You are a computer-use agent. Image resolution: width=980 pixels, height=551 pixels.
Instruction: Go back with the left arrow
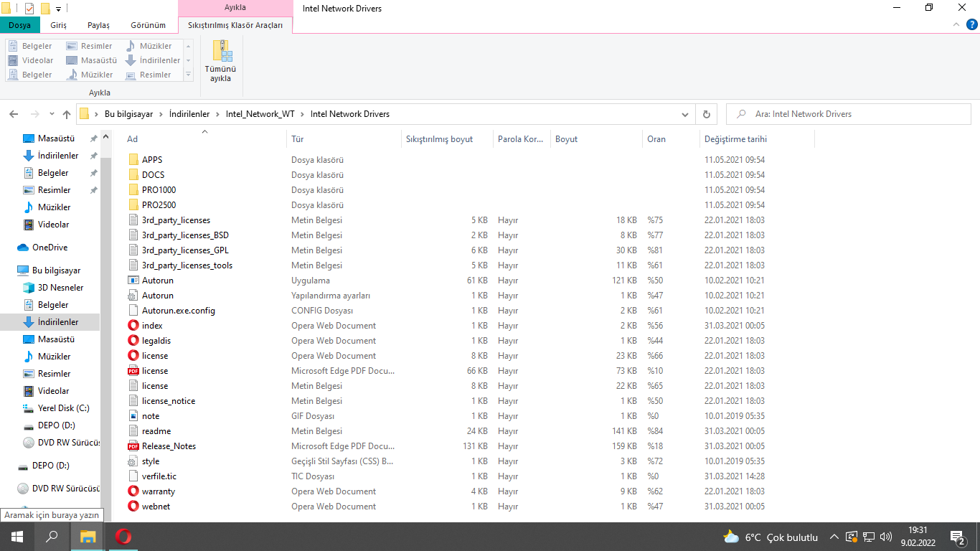pos(14,114)
